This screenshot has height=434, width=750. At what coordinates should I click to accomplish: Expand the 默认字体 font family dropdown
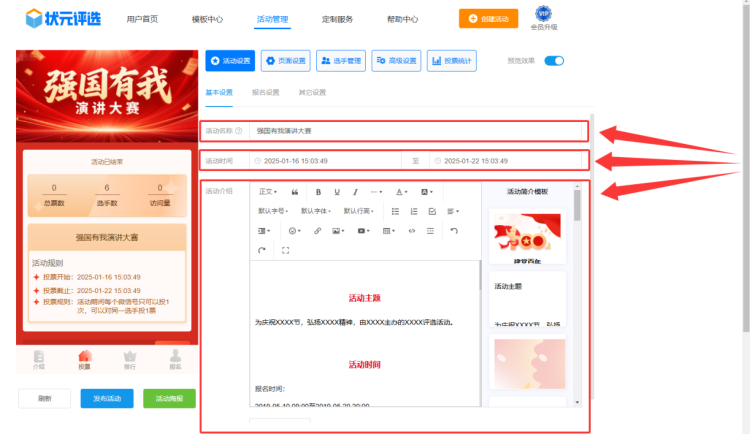(316, 211)
